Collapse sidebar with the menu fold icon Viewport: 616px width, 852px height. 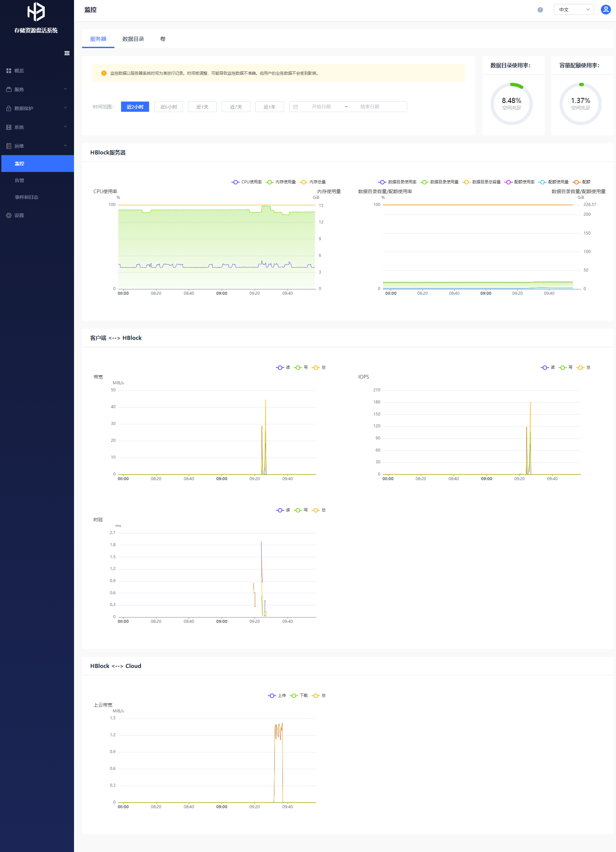[x=67, y=54]
